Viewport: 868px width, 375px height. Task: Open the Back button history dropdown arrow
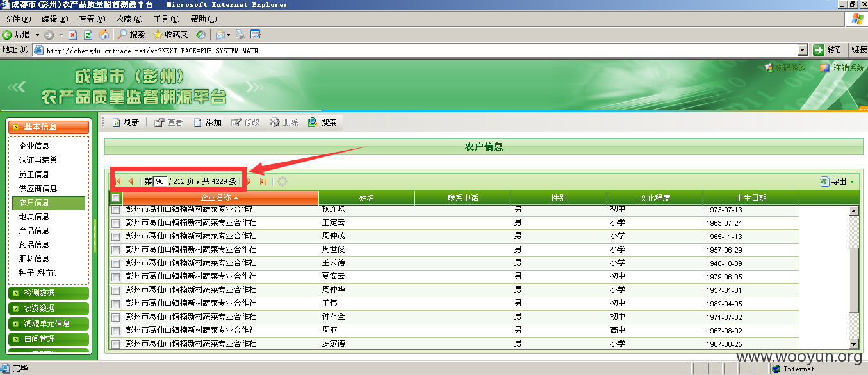coord(37,35)
